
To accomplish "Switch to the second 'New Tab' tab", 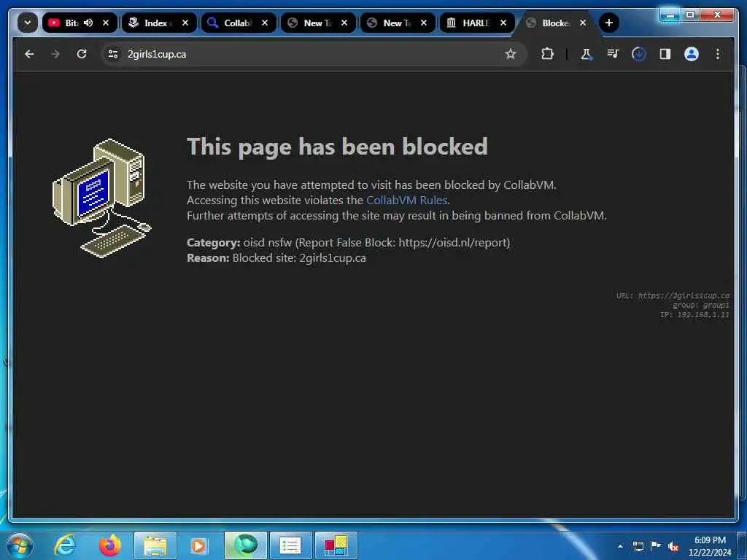I will click(x=398, y=23).
